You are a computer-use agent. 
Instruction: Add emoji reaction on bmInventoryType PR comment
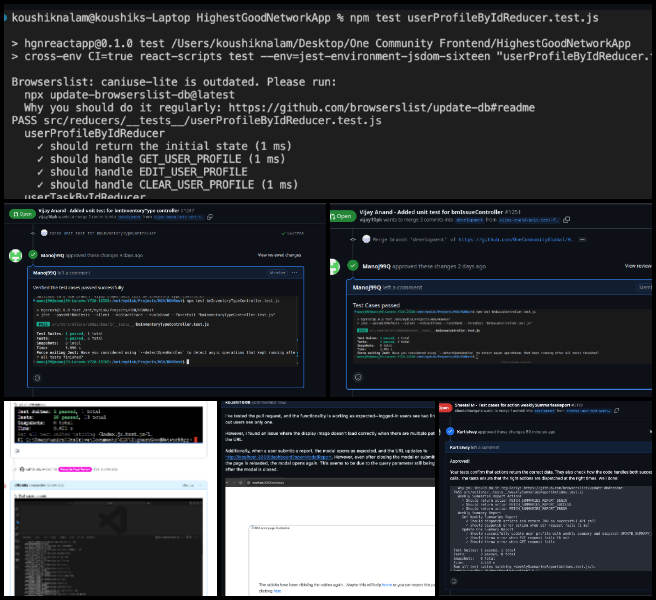37,378
